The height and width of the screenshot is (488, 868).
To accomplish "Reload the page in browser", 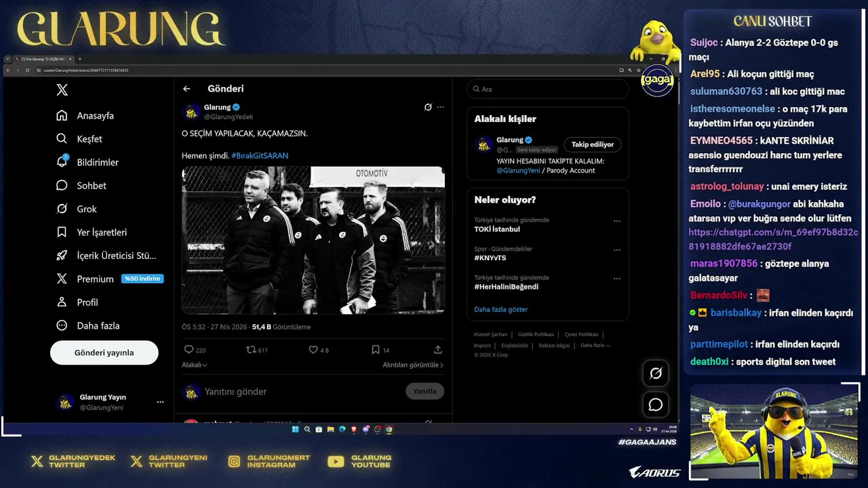I will coord(27,70).
